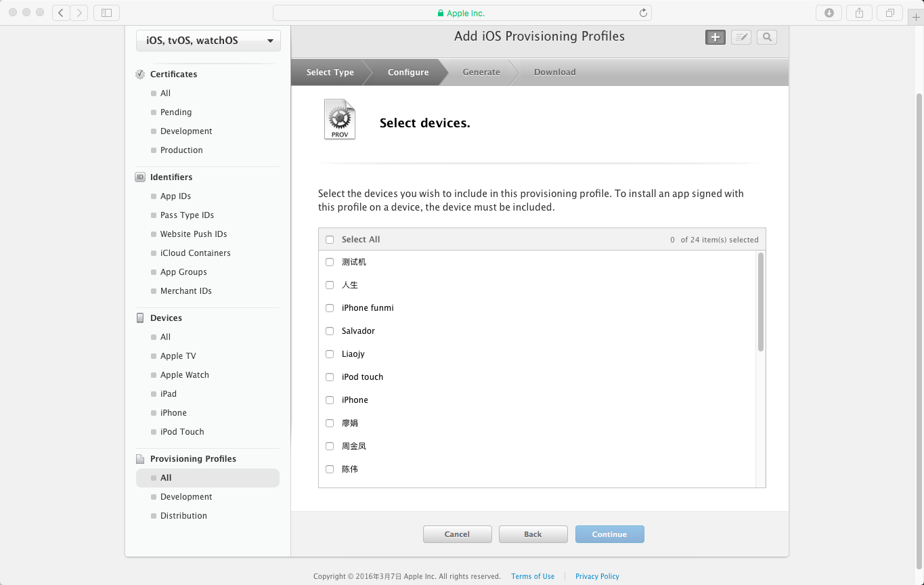
Task: Check the 廖娟 device checkbox
Action: pyautogui.click(x=330, y=423)
